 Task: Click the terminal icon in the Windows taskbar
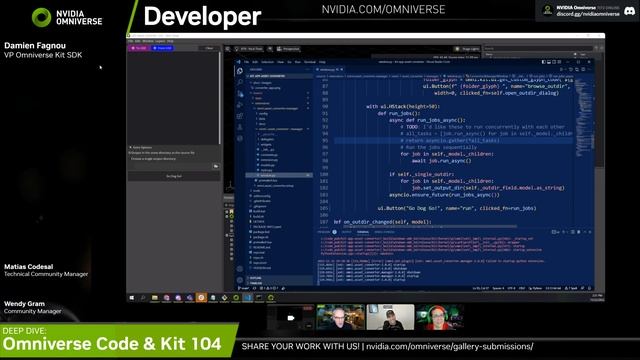coord(259,298)
